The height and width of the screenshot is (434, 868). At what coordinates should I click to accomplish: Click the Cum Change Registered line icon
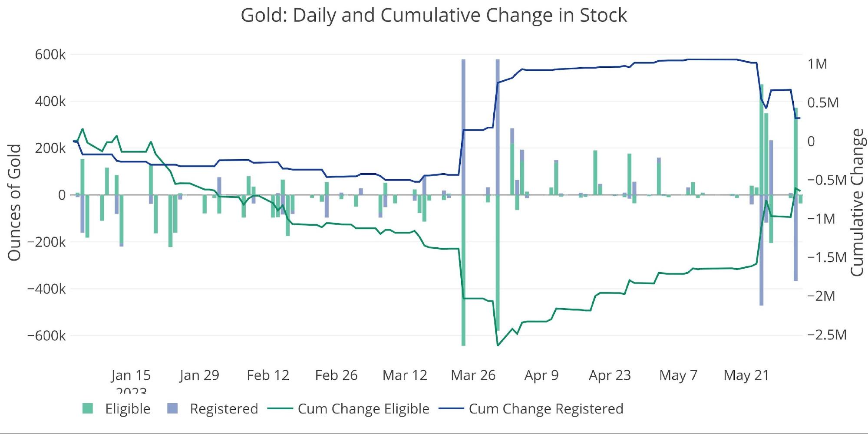(x=451, y=409)
